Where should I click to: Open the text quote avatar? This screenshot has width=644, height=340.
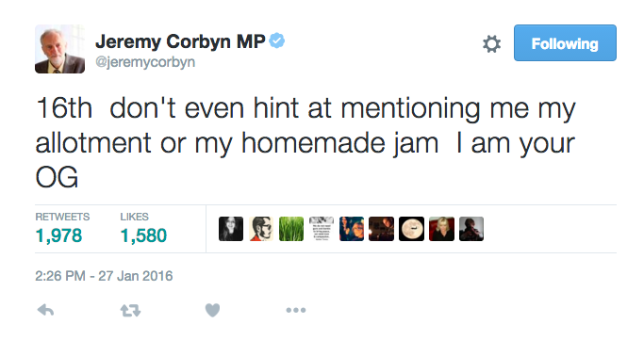click(322, 229)
